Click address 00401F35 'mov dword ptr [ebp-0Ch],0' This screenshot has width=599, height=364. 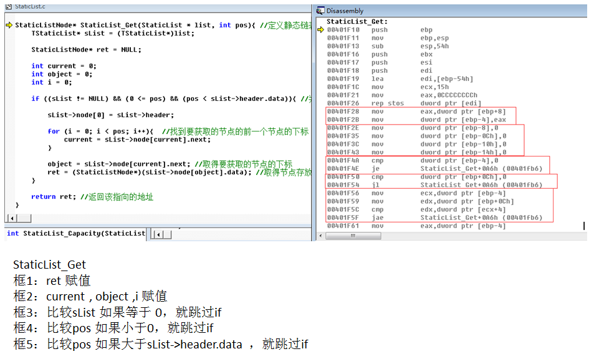tap(417, 136)
